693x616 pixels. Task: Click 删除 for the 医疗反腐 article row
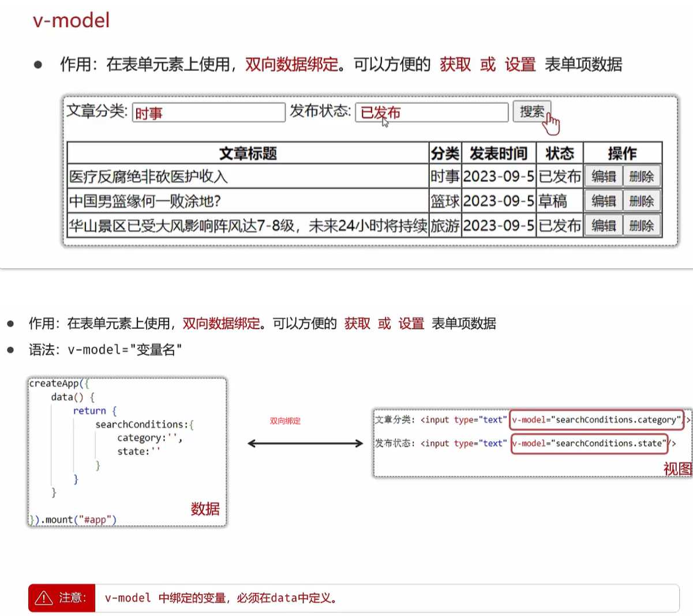click(641, 176)
